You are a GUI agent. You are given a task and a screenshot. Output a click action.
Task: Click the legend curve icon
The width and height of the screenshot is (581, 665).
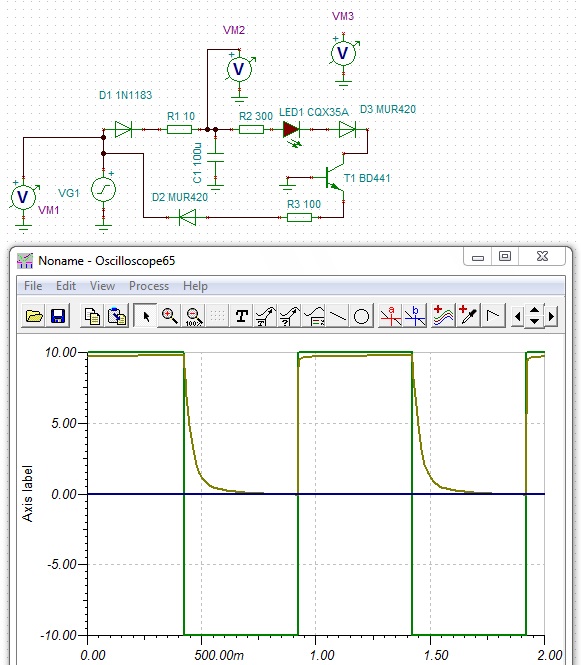point(314,316)
